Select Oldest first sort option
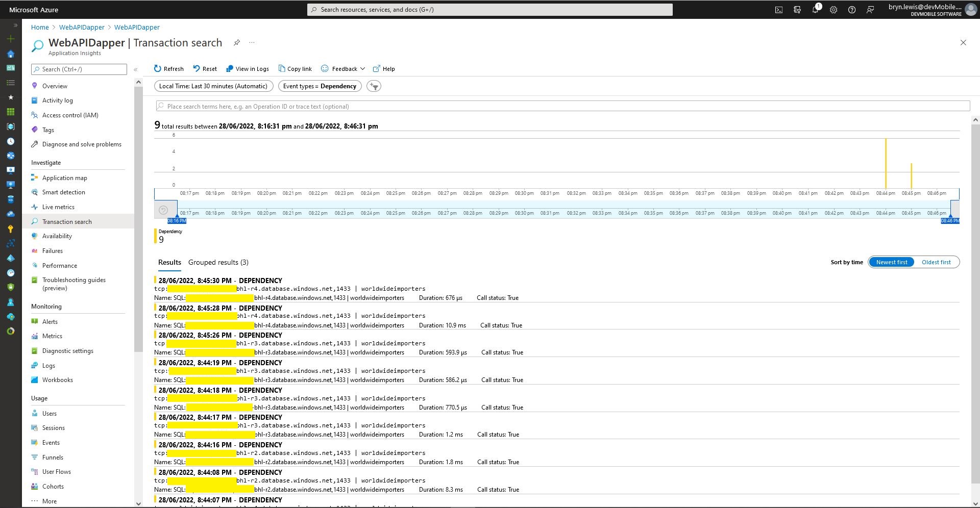 pos(936,262)
